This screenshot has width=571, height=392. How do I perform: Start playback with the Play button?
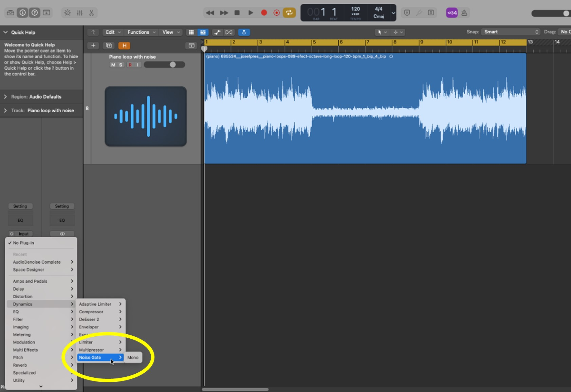click(x=251, y=13)
